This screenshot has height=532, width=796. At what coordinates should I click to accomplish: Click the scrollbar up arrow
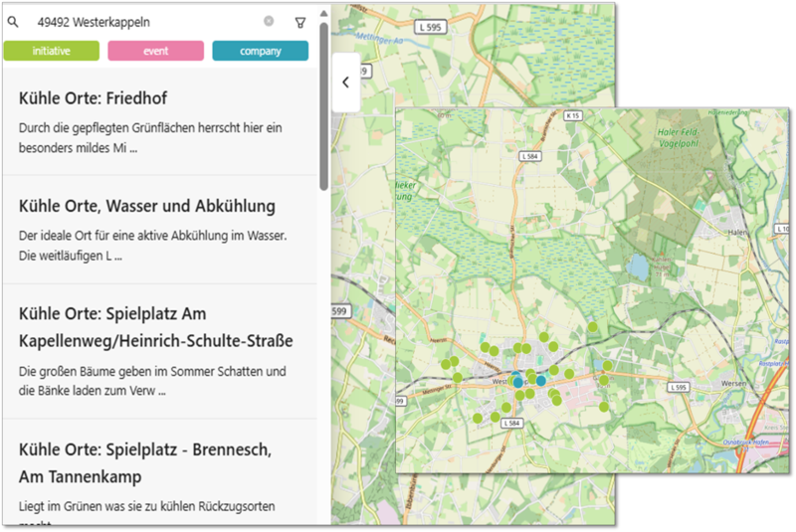pyautogui.click(x=324, y=13)
